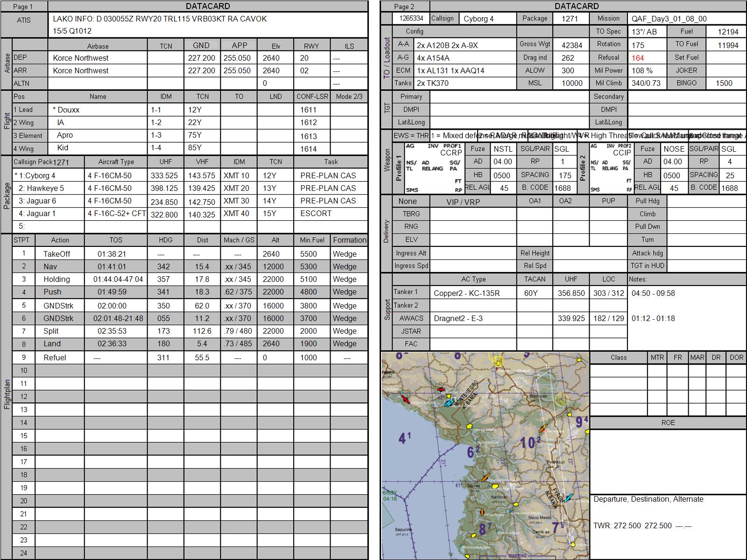Click the number 1265334 on Page 2

pyautogui.click(x=411, y=19)
